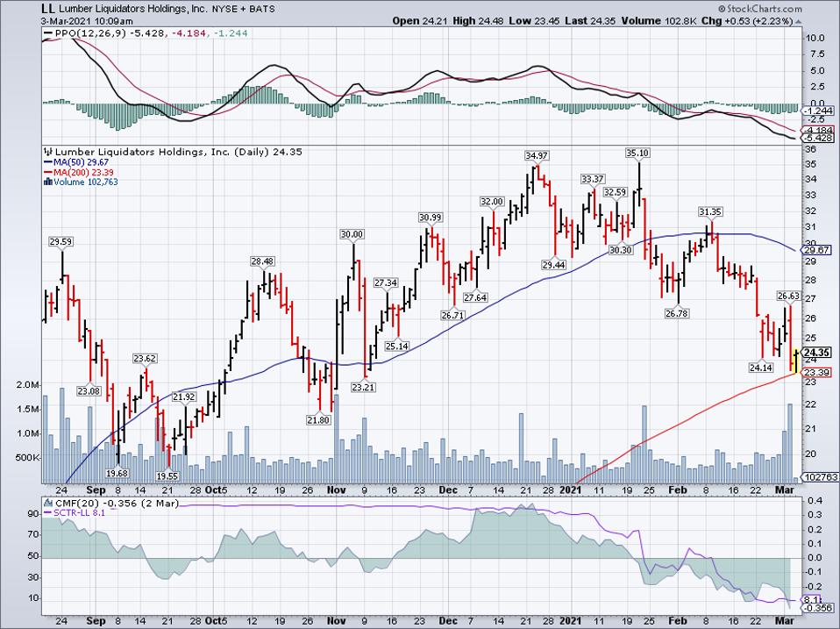
Task: Click the 32.59 high price label
Action: 615,192
